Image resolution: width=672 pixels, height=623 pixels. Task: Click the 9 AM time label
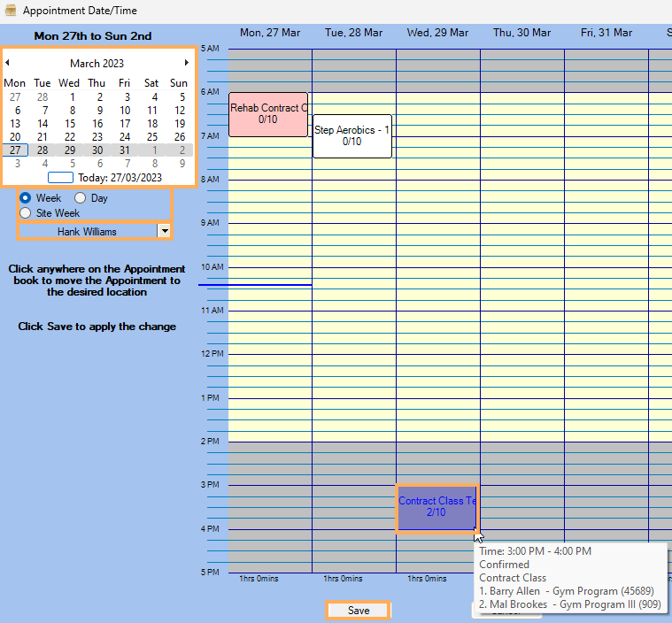pyautogui.click(x=210, y=223)
